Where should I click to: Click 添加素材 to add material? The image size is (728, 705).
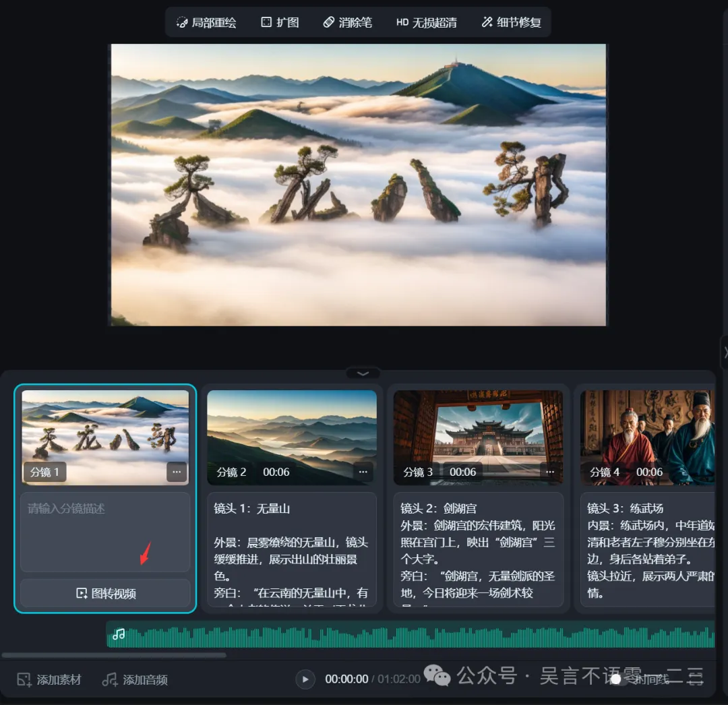(49, 679)
